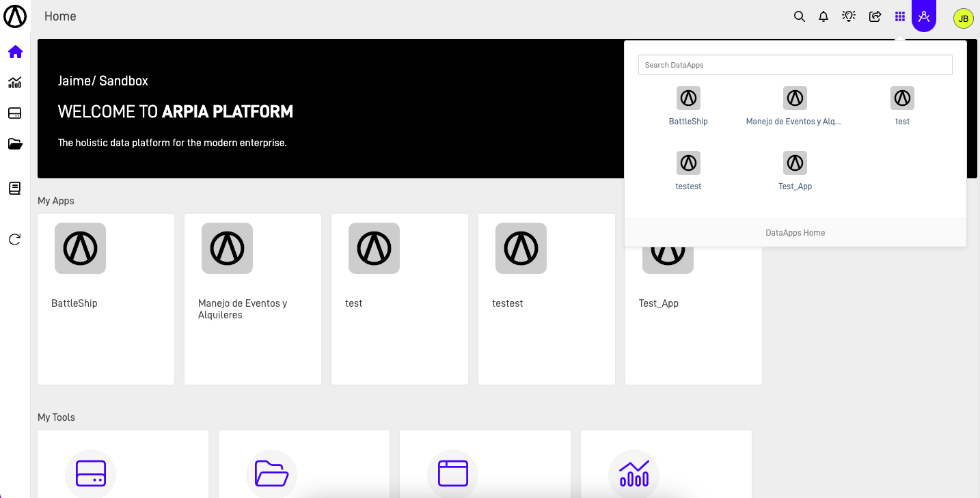The image size is (980, 498).
Task: Open the JB user avatar menu
Action: coord(963,18)
